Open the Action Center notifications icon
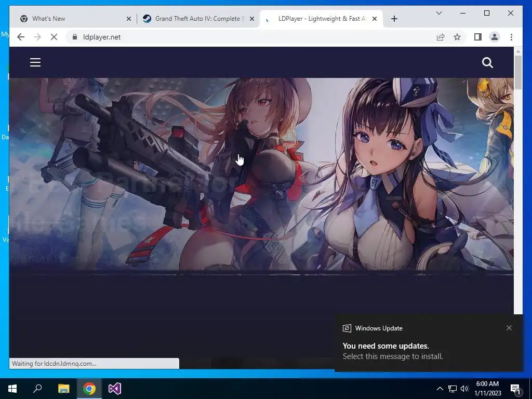 coord(515,389)
